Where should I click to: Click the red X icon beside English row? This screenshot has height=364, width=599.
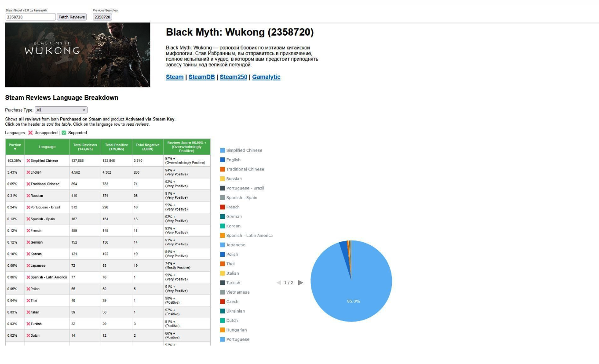pyautogui.click(x=28, y=172)
